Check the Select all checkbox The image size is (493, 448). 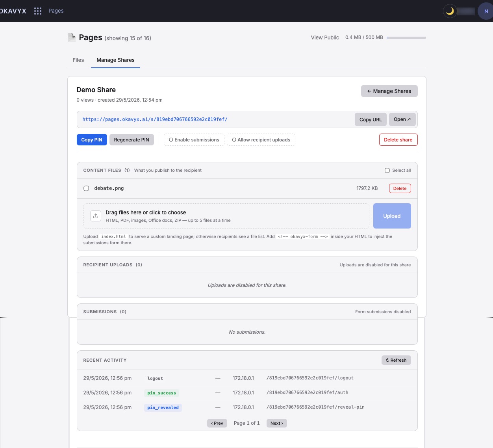pos(387,171)
